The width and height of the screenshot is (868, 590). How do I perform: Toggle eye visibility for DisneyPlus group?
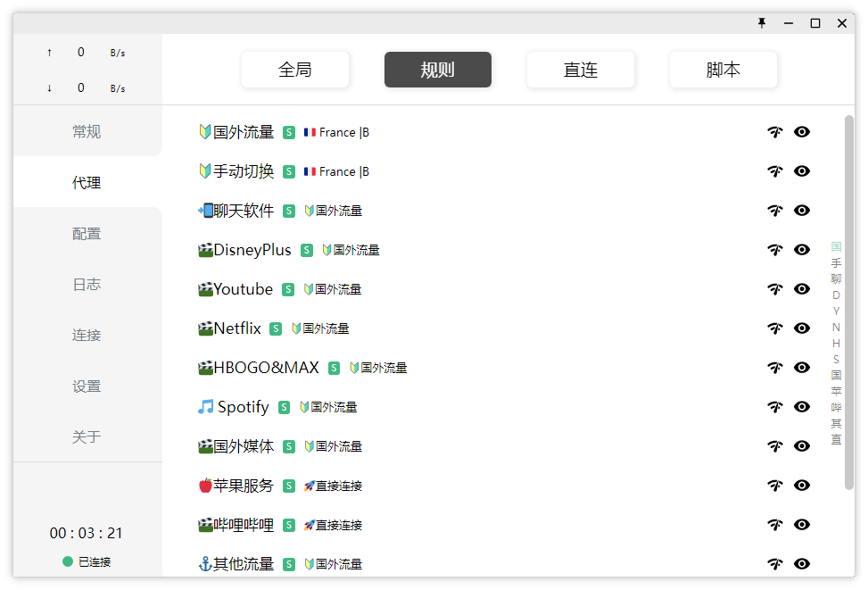(802, 250)
